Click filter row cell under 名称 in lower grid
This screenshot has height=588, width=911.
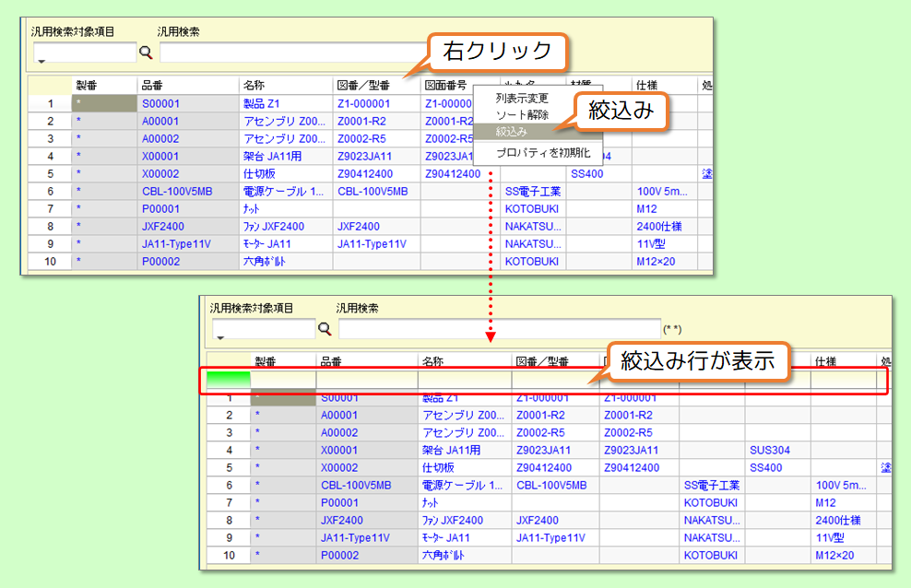pyautogui.click(x=464, y=379)
